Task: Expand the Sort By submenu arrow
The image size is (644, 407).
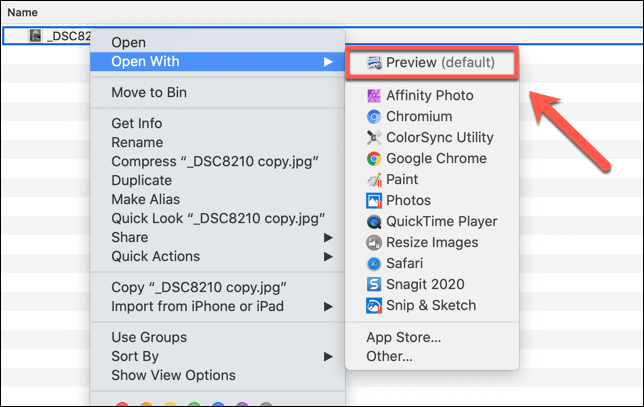Action: [328, 356]
